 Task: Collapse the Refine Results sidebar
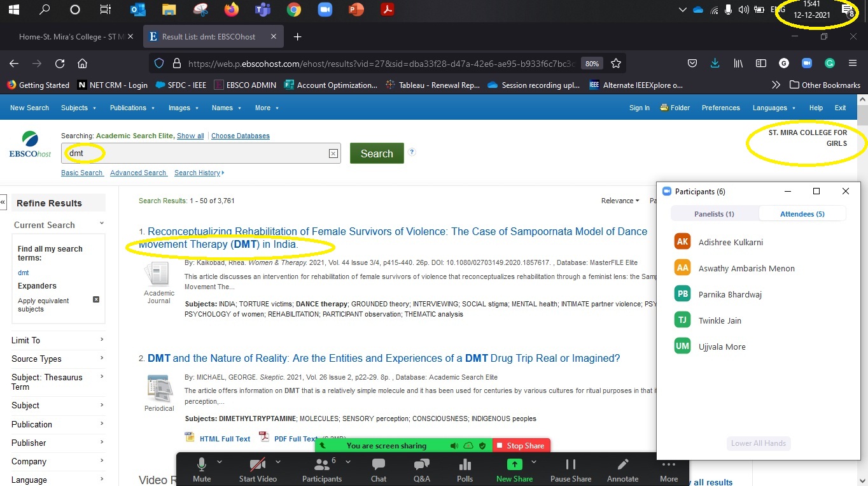pyautogui.click(x=3, y=203)
